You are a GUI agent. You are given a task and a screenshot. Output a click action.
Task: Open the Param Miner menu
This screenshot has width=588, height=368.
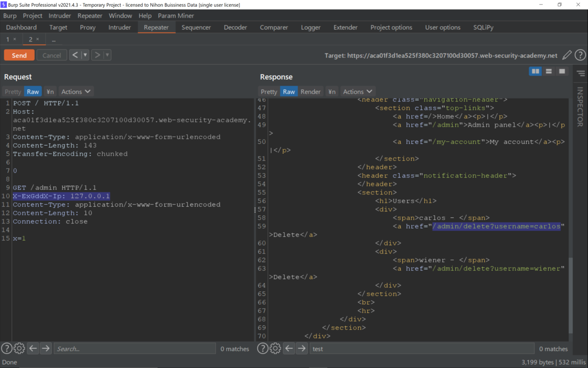tap(176, 16)
